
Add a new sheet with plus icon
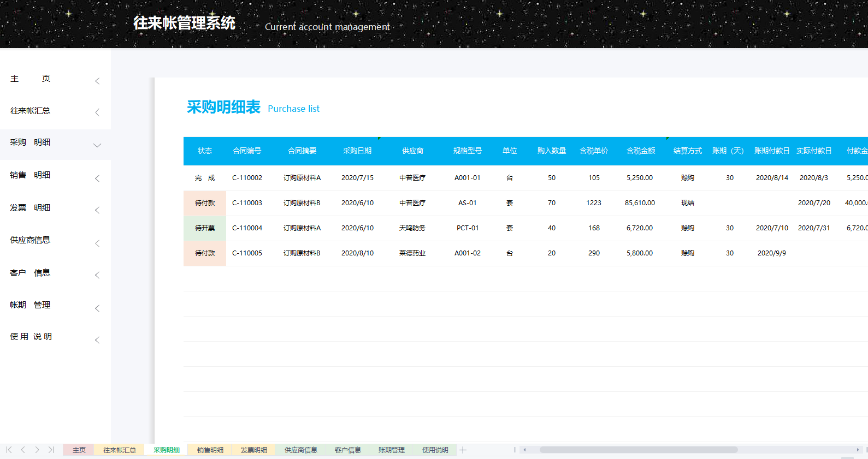(x=463, y=450)
